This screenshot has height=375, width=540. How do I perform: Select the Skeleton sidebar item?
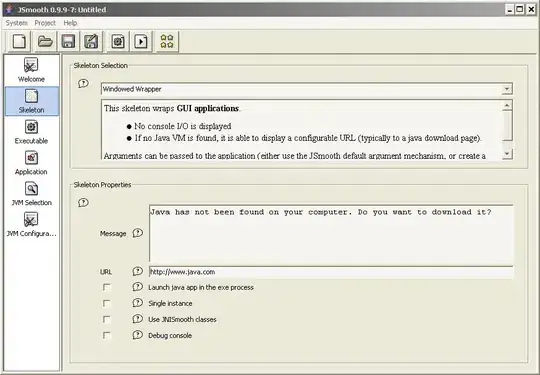tap(31, 101)
